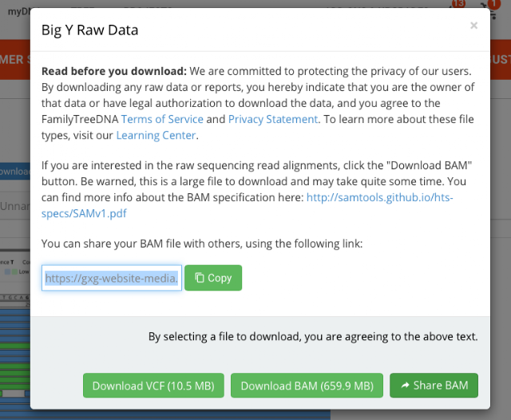Open the myDNA menu in header
This screenshot has height=420, width=511.
tap(19, 11)
